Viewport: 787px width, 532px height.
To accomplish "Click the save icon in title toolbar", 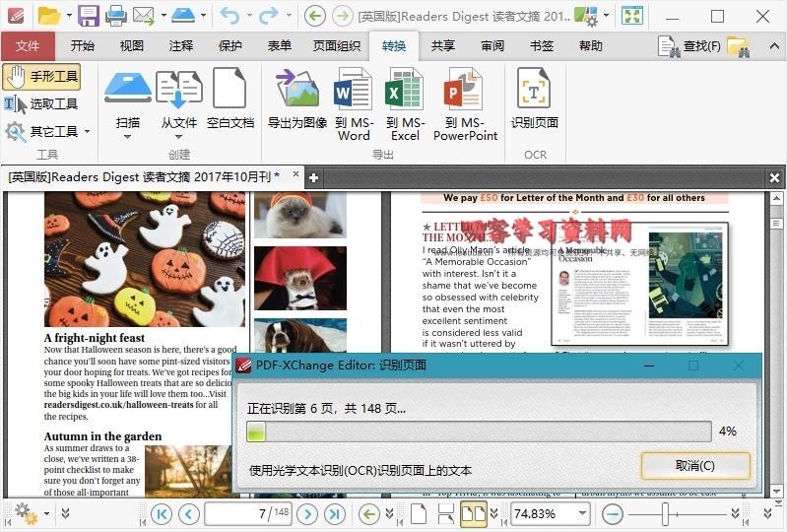I will tap(89, 16).
